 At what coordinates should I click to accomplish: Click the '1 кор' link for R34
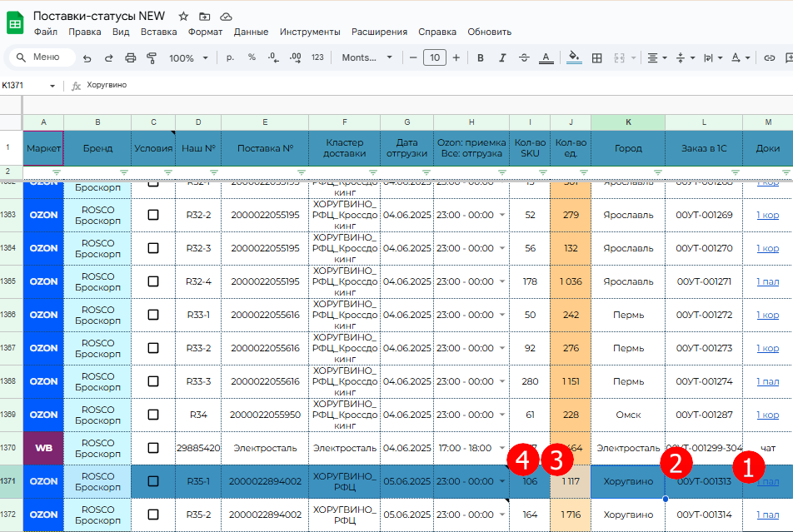(767, 415)
